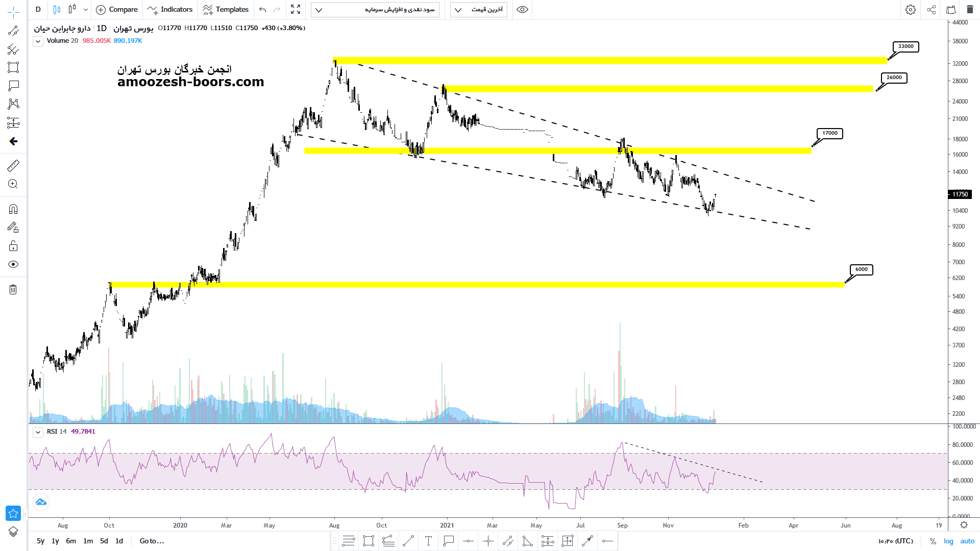This screenshot has width=980, height=551.
Task: Click the fullscreen mode icon
Action: tap(296, 10)
